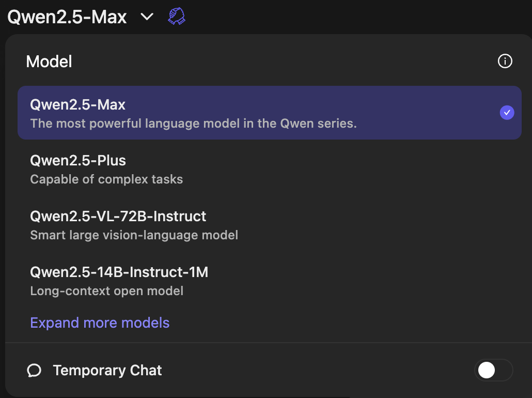The image size is (532, 398).
Task: Switch to Qwen2.5-14B-Instruct-1M model
Action: pos(119,272)
